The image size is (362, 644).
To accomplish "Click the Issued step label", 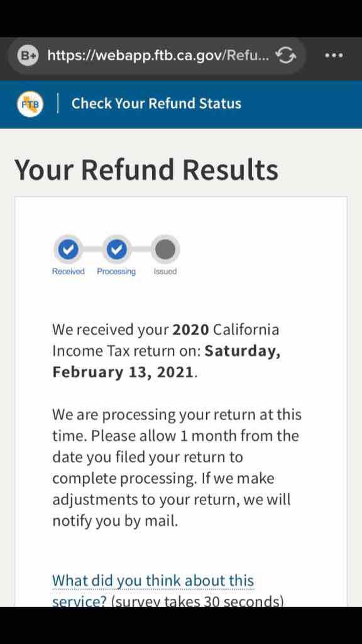I will click(165, 271).
